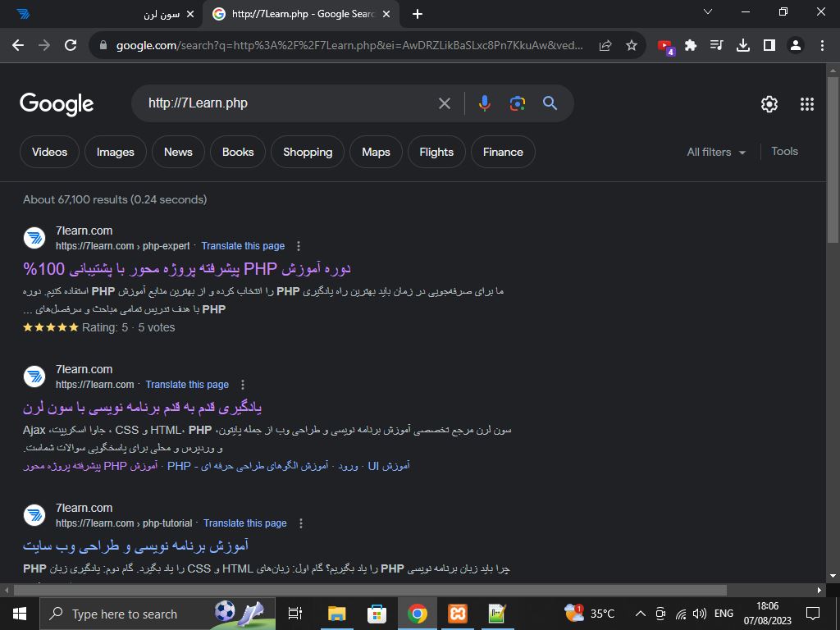Select the News filter
This screenshot has height=630, width=840.
[178, 152]
